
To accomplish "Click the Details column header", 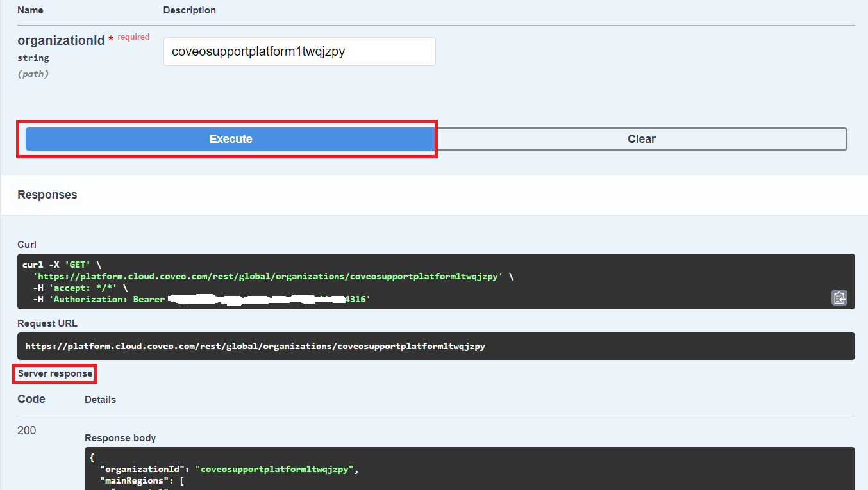I will [x=100, y=400].
